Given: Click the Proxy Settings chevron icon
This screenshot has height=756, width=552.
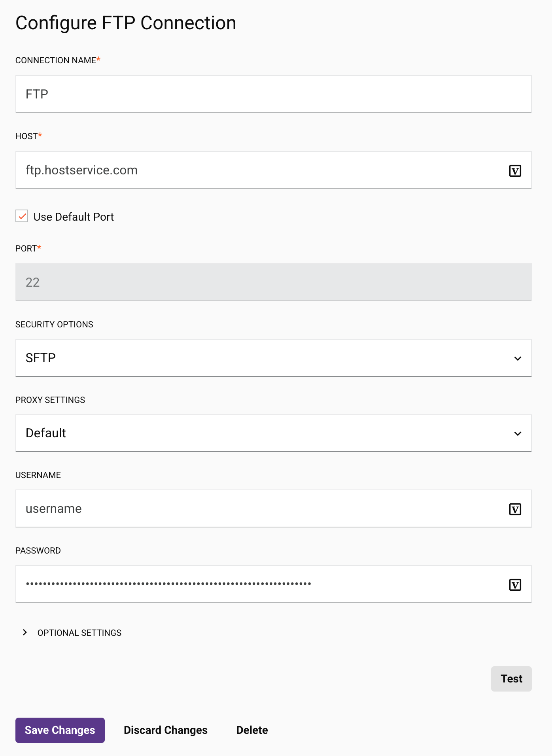Looking at the screenshot, I should (518, 433).
